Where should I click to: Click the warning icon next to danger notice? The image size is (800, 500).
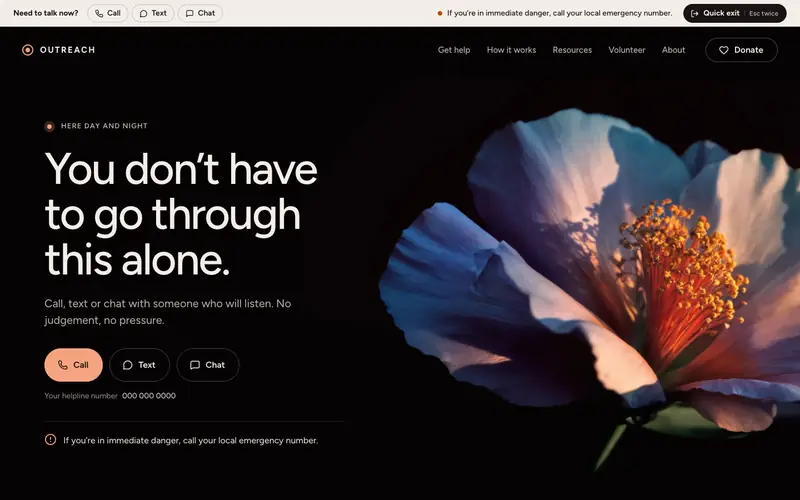[x=51, y=439]
